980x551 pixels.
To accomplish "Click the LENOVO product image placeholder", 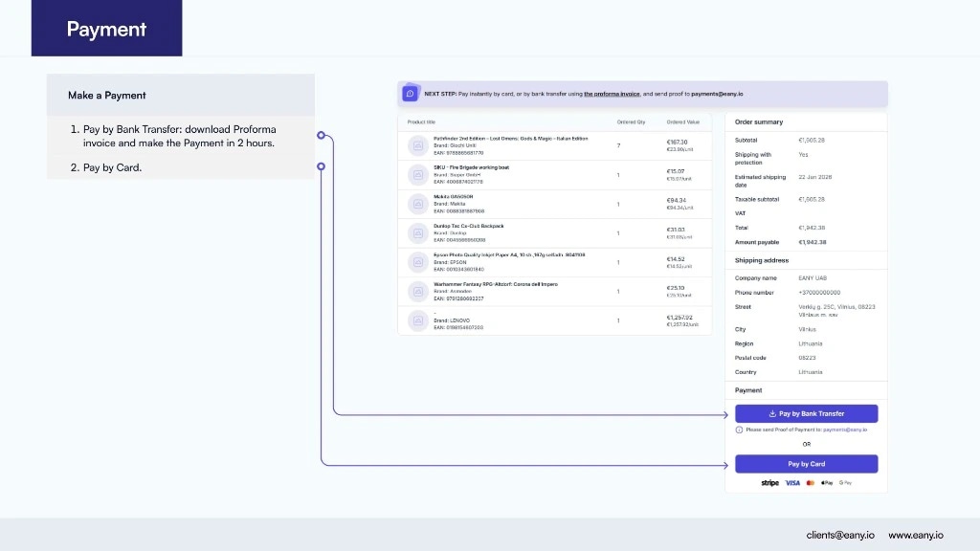I will point(418,320).
